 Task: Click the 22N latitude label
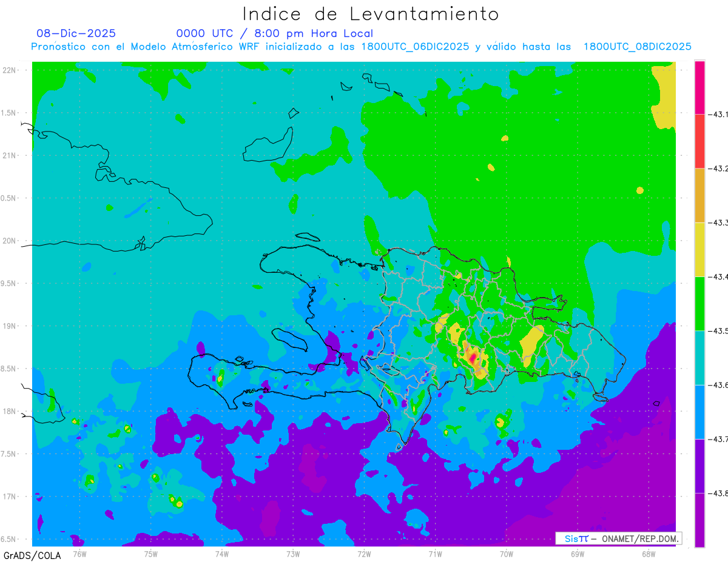point(9,70)
